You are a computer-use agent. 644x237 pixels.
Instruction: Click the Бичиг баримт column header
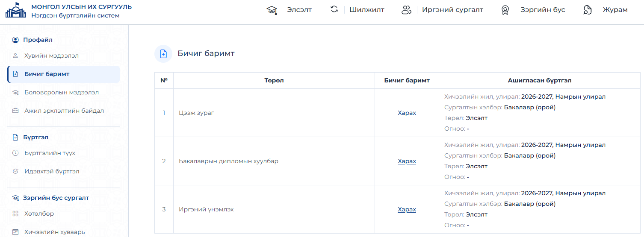coord(407,80)
